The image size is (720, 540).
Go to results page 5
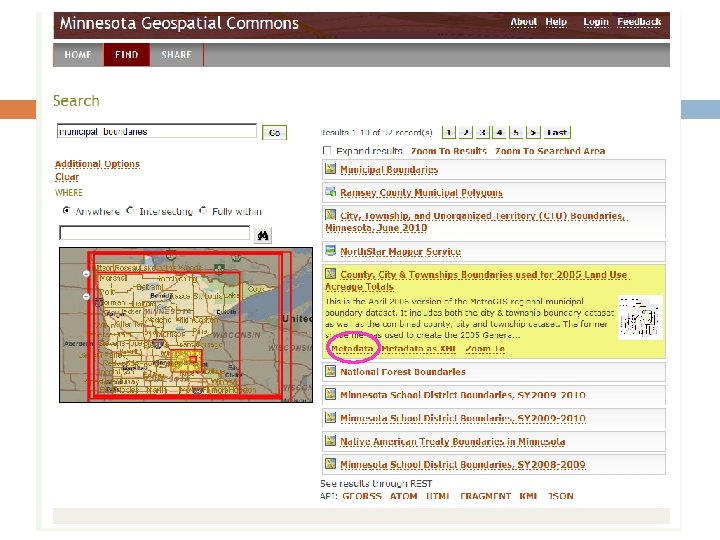516,132
